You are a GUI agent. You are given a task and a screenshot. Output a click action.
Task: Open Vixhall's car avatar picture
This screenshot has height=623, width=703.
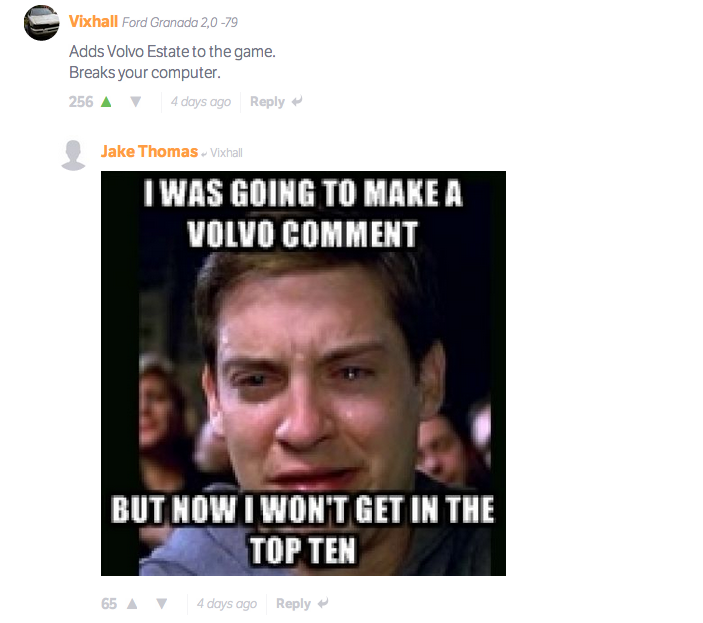(42, 23)
